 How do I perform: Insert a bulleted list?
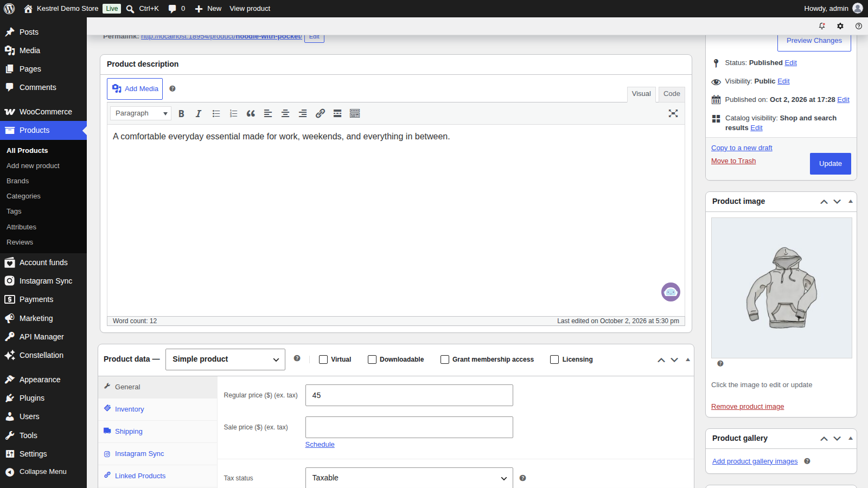[x=216, y=113]
